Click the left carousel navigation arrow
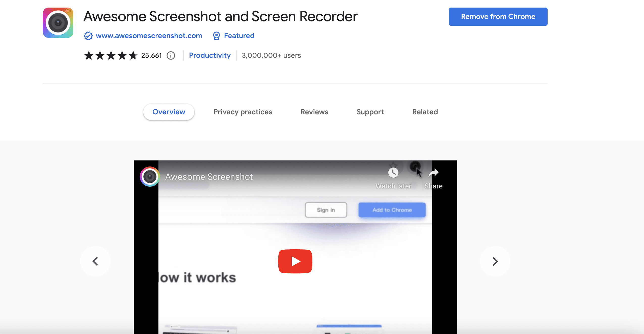Image resolution: width=644 pixels, height=334 pixels. [96, 261]
